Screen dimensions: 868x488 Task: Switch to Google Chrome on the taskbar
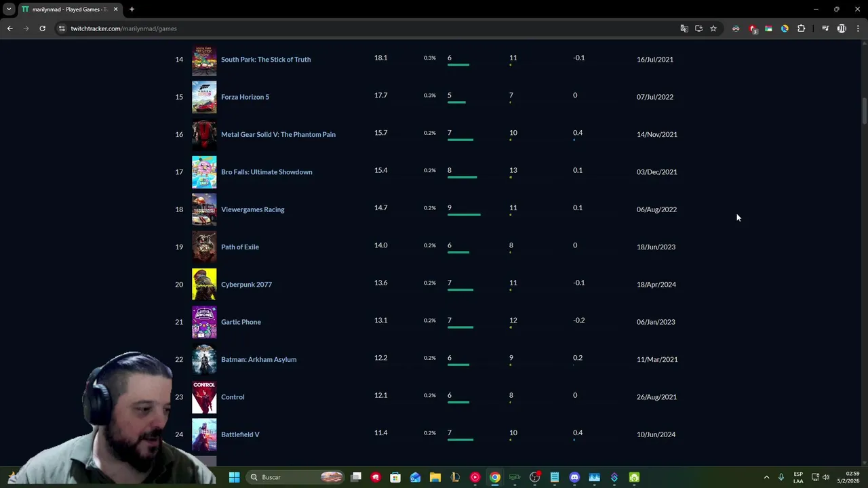click(495, 477)
